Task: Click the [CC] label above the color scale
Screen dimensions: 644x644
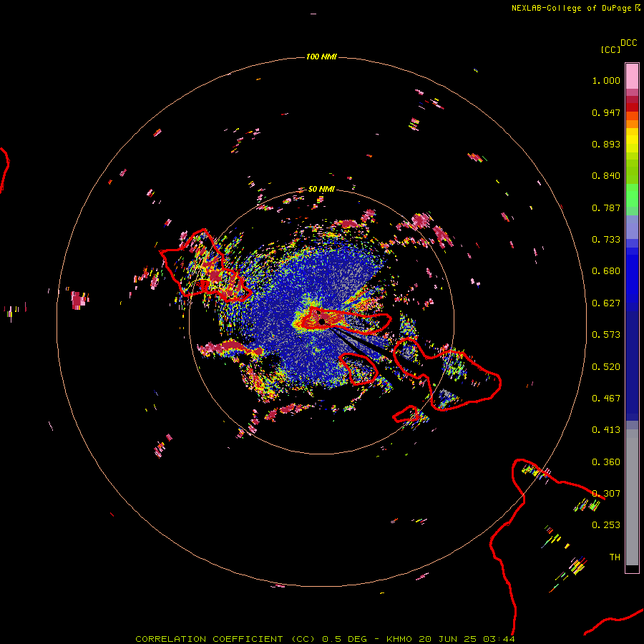Action: coord(610,49)
